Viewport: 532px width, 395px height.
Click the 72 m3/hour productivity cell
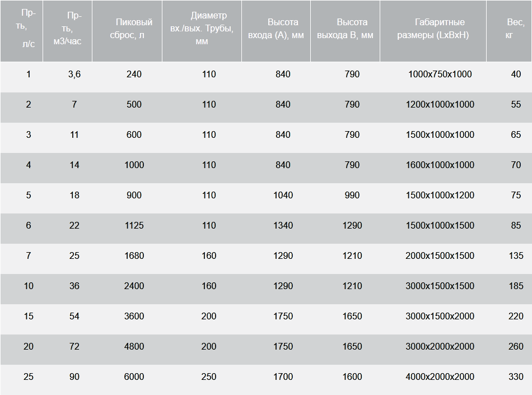pos(74,346)
